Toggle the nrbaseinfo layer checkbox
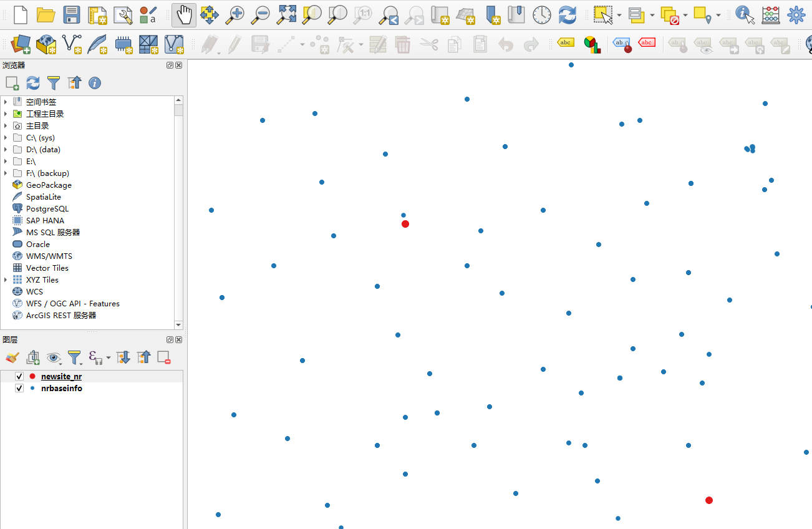This screenshot has height=529, width=812. pyautogui.click(x=19, y=388)
